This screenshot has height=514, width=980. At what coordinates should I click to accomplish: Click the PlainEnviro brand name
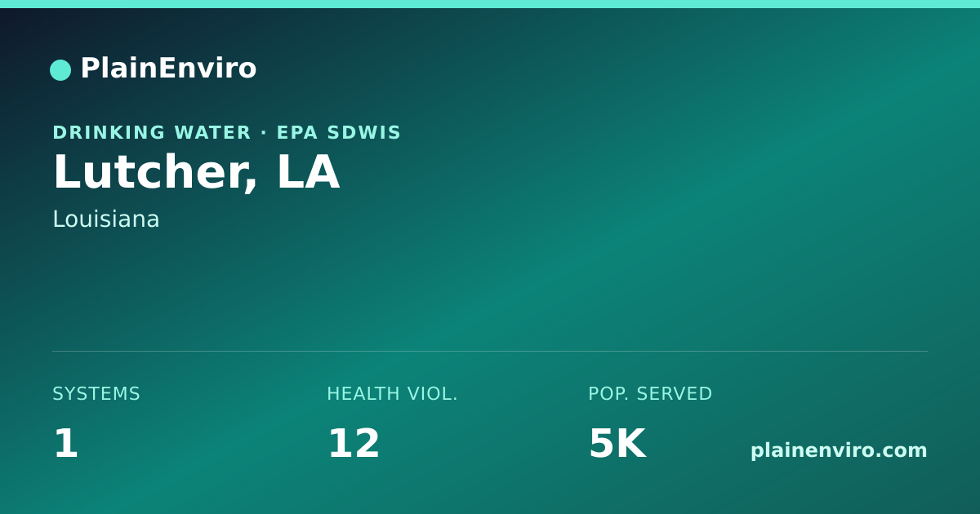tap(168, 69)
